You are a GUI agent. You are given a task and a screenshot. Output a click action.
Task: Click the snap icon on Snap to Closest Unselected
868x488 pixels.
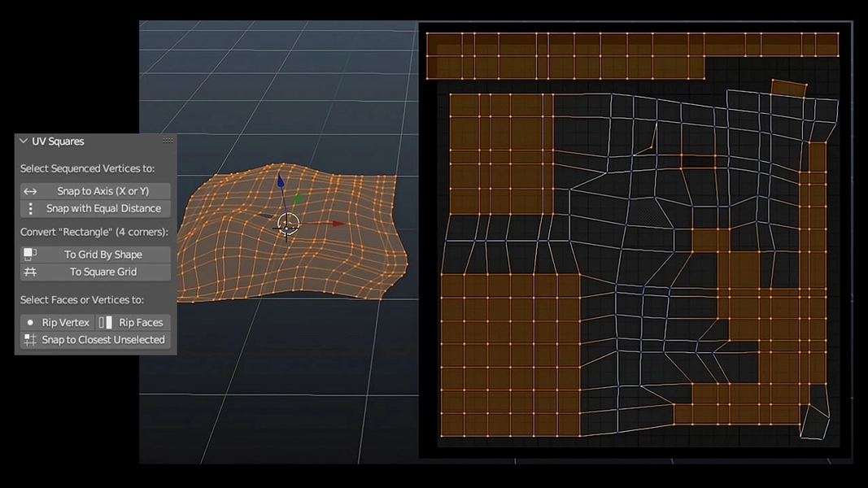pos(29,339)
